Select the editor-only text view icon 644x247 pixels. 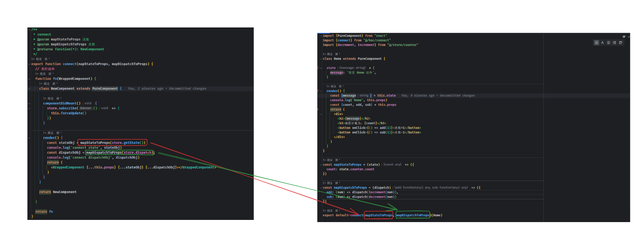[596, 43]
